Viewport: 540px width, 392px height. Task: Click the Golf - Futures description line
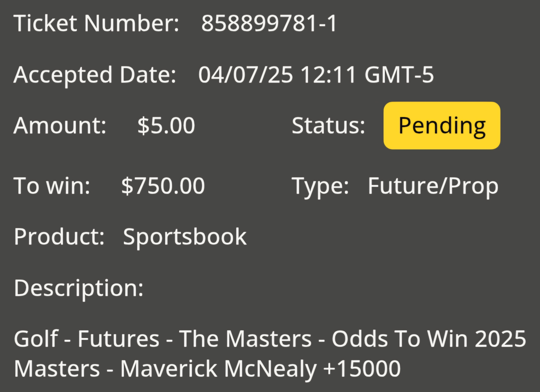(270, 339)
